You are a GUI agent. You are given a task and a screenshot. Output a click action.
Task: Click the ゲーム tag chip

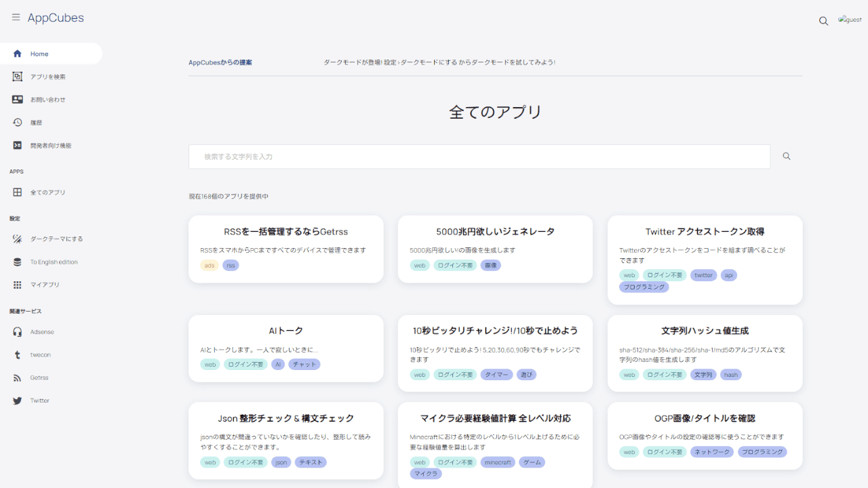[x=532, y=462]
